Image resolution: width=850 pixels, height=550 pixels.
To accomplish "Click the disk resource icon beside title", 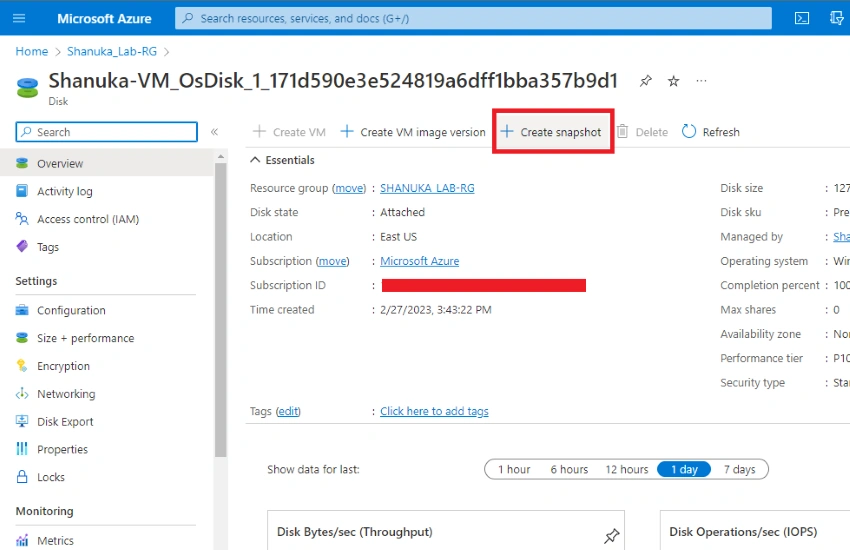I will click(x=27, y=88).
